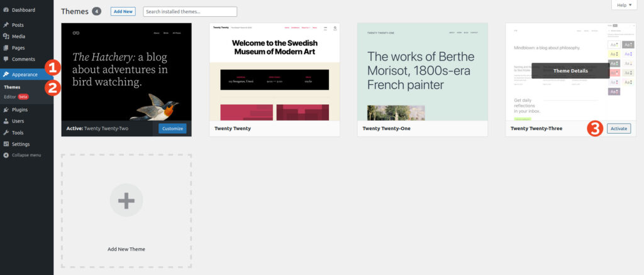The height and width of the screenshot is (275, 644).
Task: Click the Customize button for Twenty Twenty-Two
Action: 172,129
